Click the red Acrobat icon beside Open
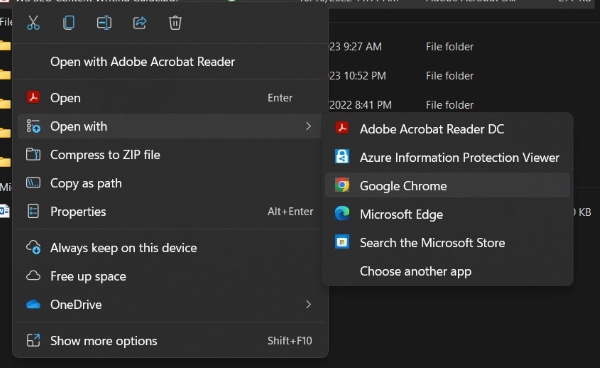The image size is (600, 368). [x=33, y=98]
